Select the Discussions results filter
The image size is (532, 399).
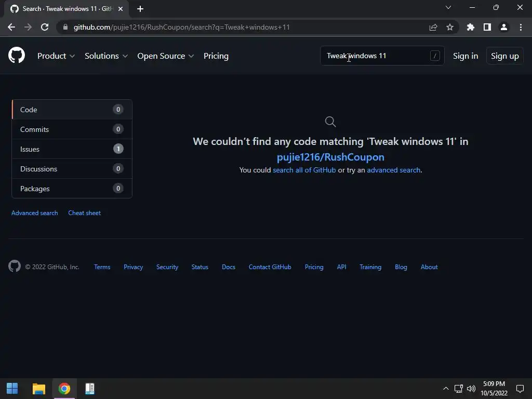(72, 169)
